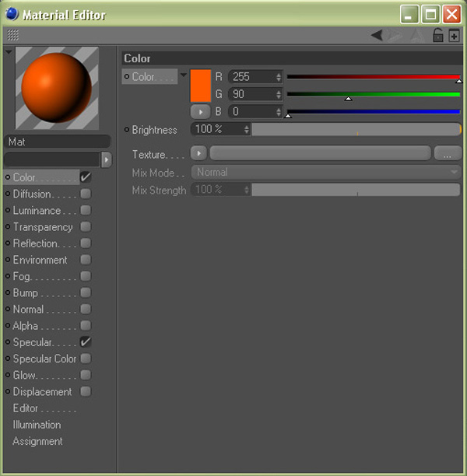
Task: Toggle the lock icon in the toolbar
Action: [x=438, y=35]
